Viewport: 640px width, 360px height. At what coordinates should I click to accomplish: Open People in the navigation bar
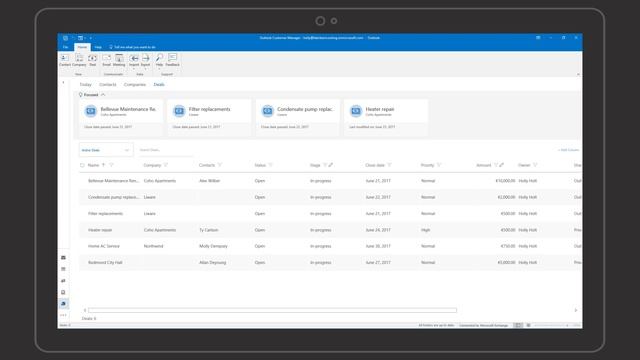63,281
